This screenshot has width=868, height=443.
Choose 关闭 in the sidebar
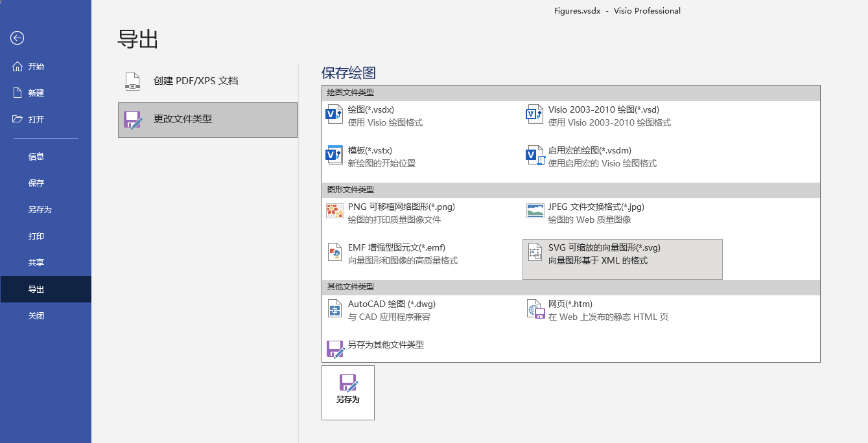[45, 315]
